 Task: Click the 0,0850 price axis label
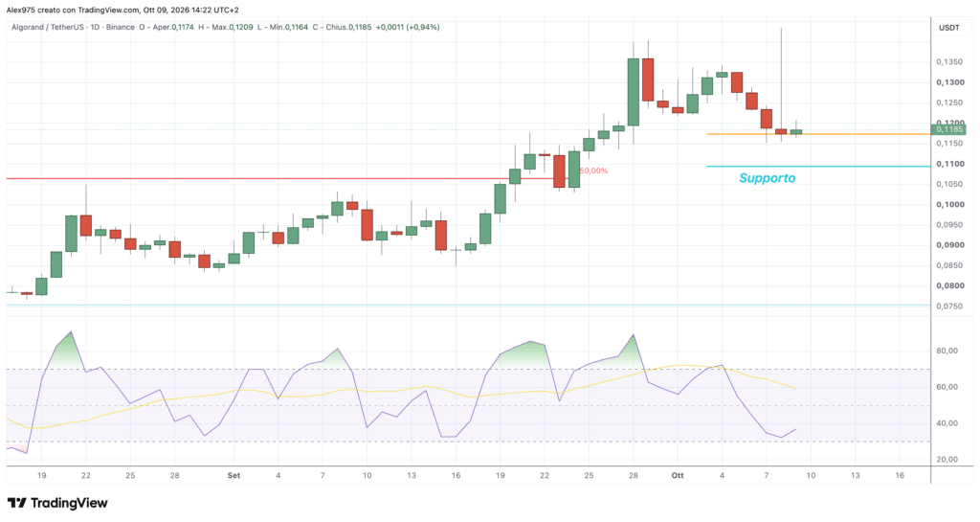pyautogui.click(x=948, y=265)
